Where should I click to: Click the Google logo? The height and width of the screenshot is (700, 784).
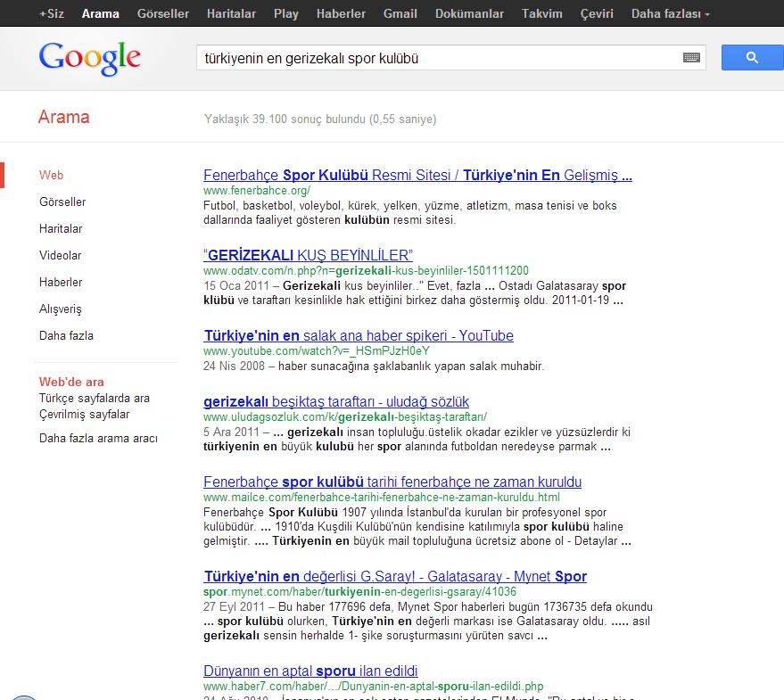(x=90, y=58)
